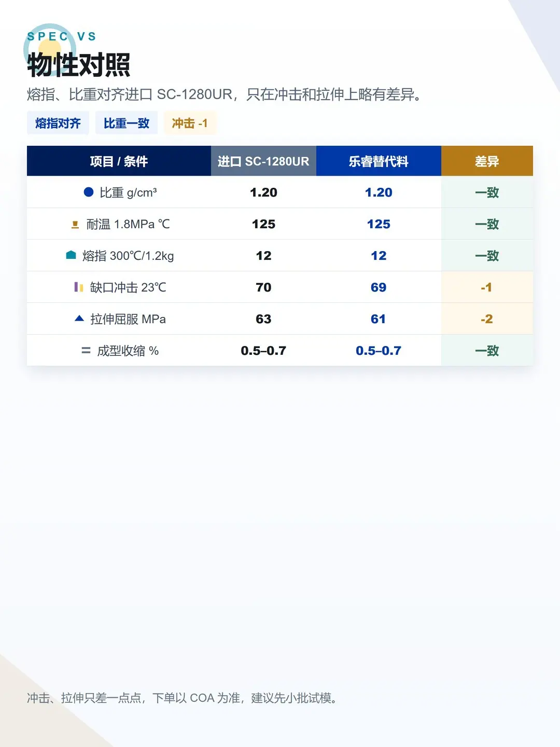The width and height of the screenshot is (560, 747).
Task: Click the 进口 SC-1280UR column header
Action: coord(263,161)
